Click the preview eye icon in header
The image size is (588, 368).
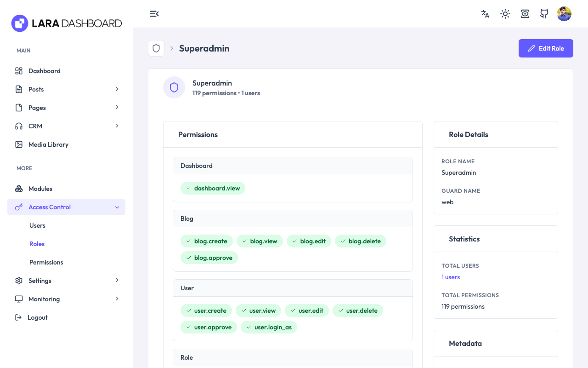pyautogui.click(x=525, y=14)
